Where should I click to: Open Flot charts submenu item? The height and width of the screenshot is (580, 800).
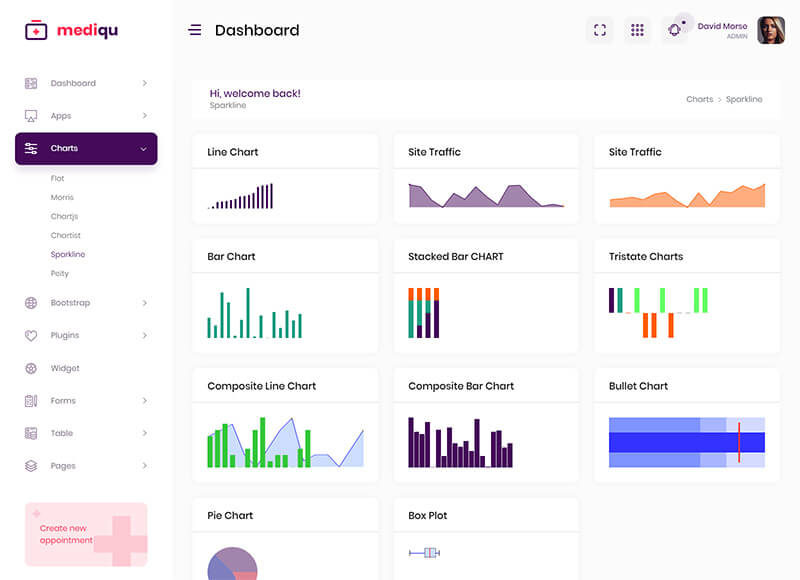58,178
